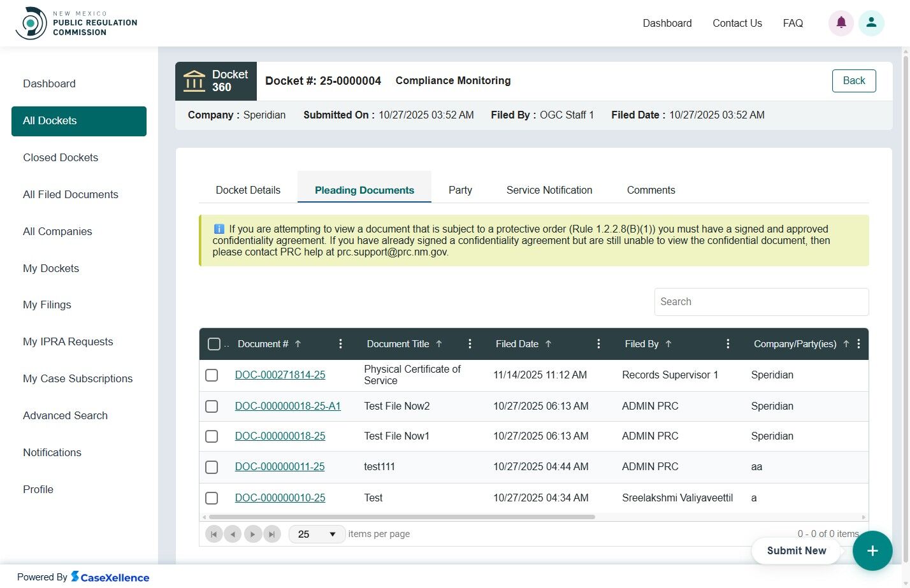Go to previous page pager icon
Screen dimensions: 910x588
233,534
